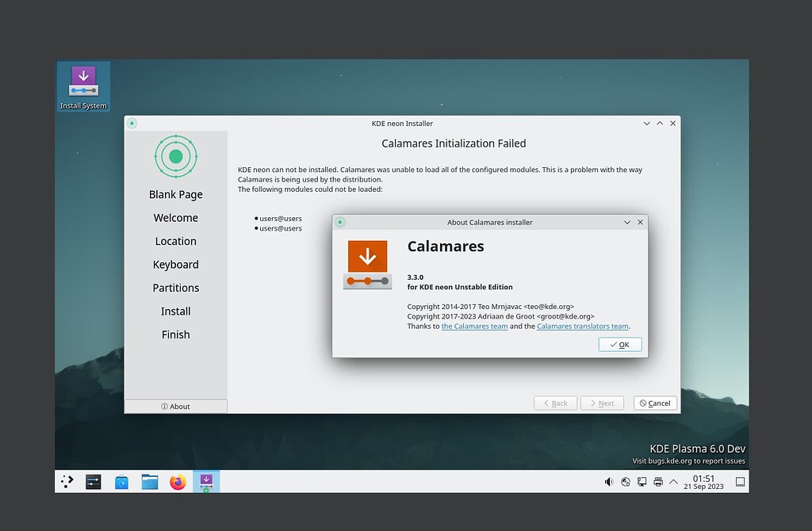
Task: Show hidden system tray icons
Action: coord(673,482)
